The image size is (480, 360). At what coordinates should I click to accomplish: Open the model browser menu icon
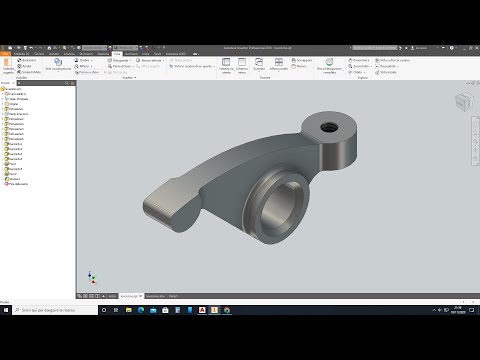[x=73, y=83]
